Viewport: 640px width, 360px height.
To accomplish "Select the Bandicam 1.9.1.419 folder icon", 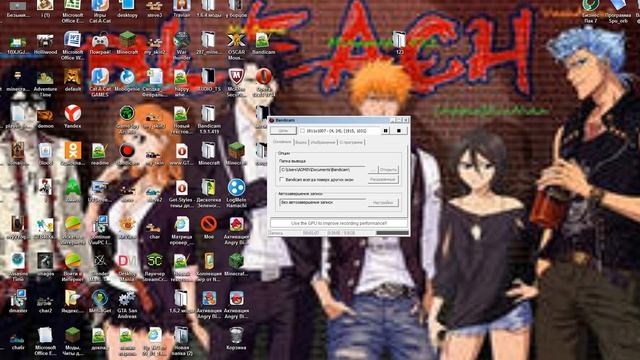I will pyautogui.click(x=209, y=119).
